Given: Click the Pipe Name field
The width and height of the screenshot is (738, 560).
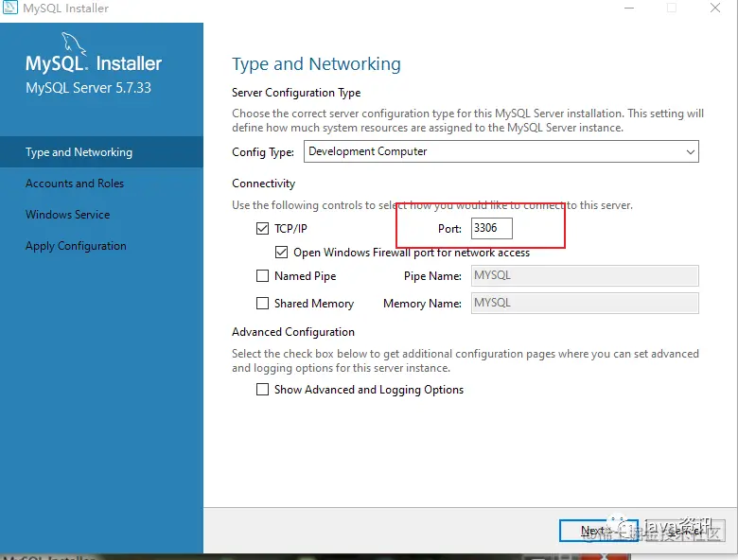Looking at the screenshot, I should click(585, 276).
